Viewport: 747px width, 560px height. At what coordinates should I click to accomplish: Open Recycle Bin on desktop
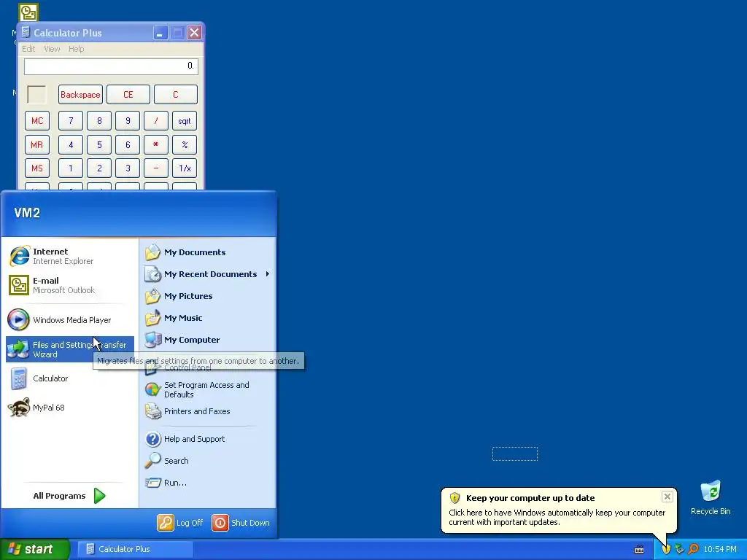click(711, 498)
